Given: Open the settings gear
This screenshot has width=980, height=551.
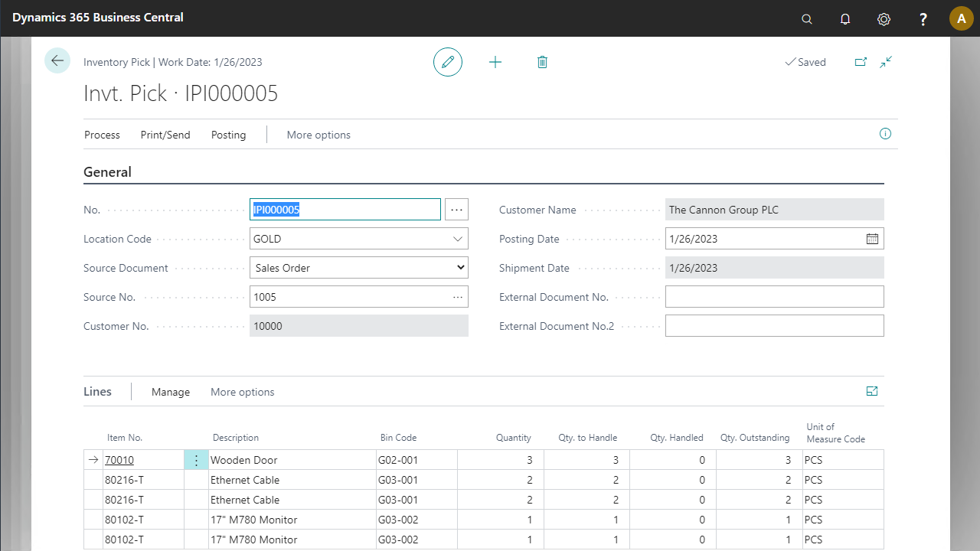Looking at the screenshot, I should (x=884, y=19).
